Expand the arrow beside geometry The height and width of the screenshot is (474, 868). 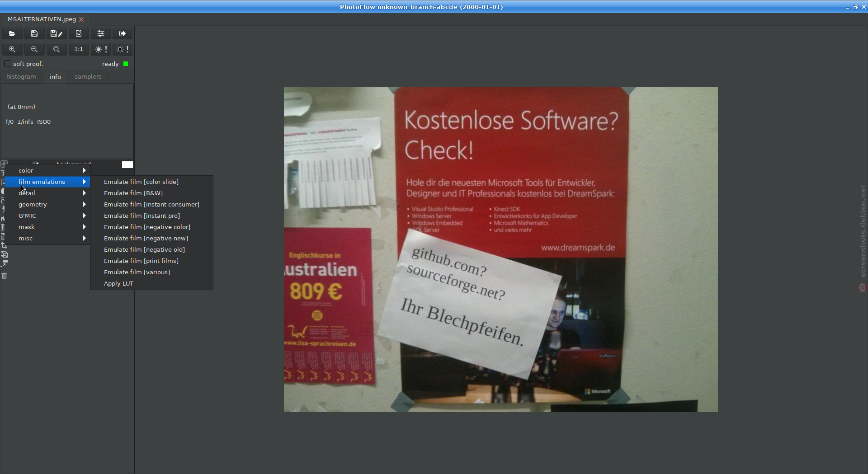(x=85, y=204)
